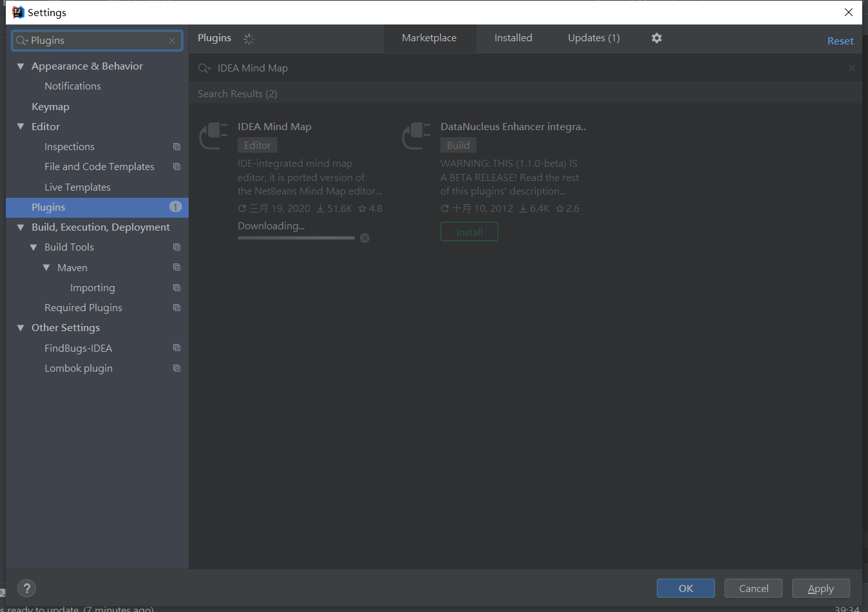The image size is (868, 612).
Task: Click the IDEA Mind Map plugin icon
Action: tap(214, 136)
